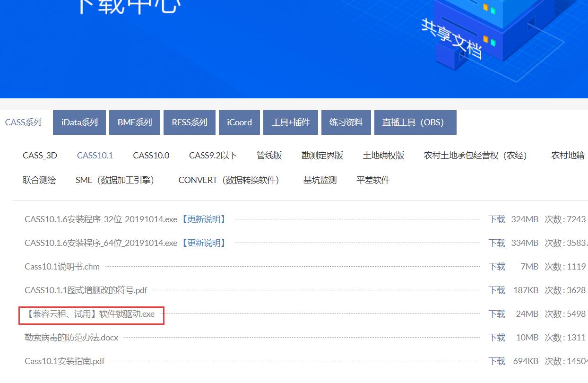This screenshot has width=588, height=383.
Task: Select the 直播工具（OBS）tab
Action: [x=413, y=122]
